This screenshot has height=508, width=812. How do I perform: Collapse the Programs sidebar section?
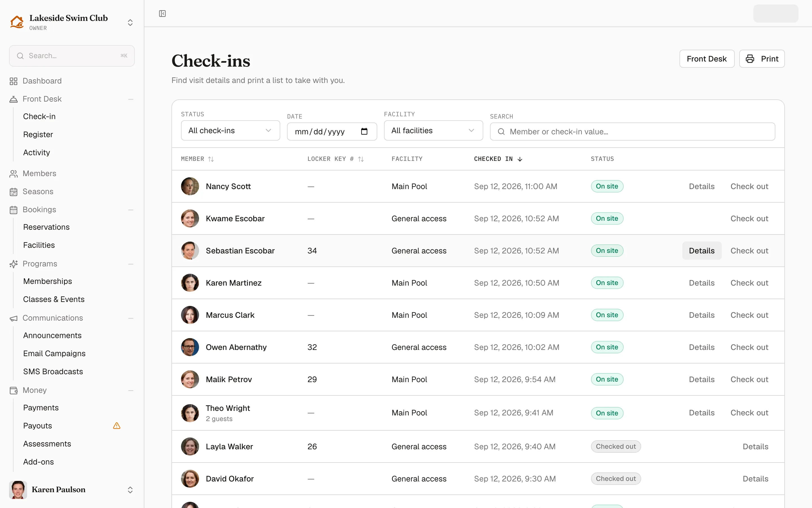coord(131,264)
